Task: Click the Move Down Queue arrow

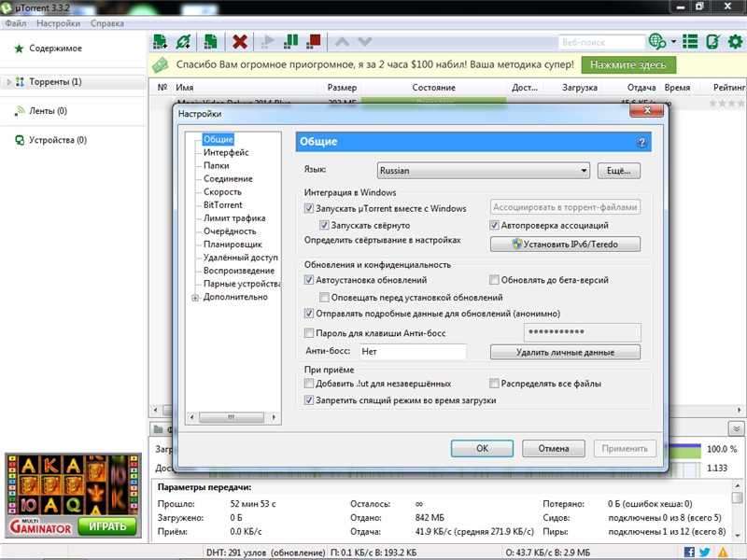Action: pos(364,42)
